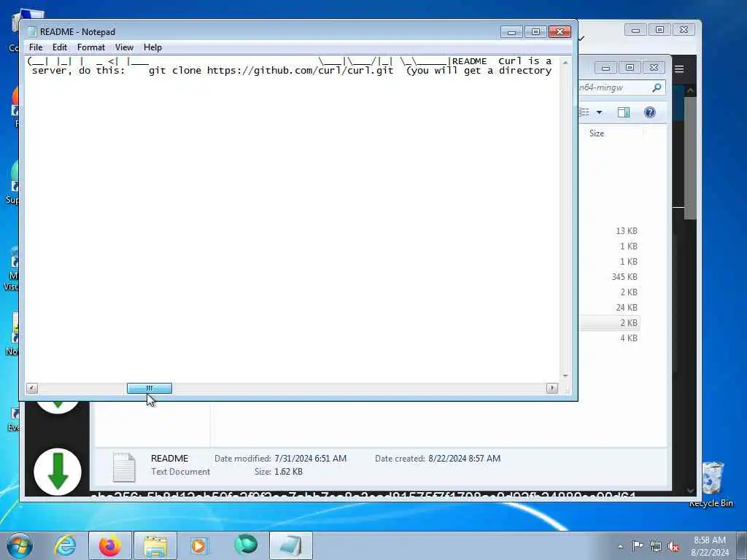Viewport: 747px width, 560px height.
Task: Click the green download arrow icon
Action: click(x=58, y=472)
